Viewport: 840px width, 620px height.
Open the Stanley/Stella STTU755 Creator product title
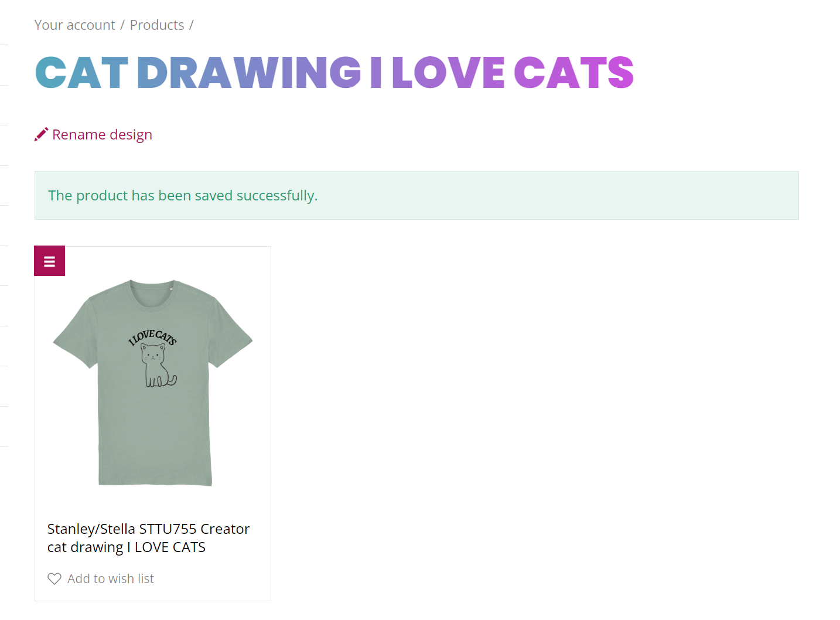[x=148, y=529]
